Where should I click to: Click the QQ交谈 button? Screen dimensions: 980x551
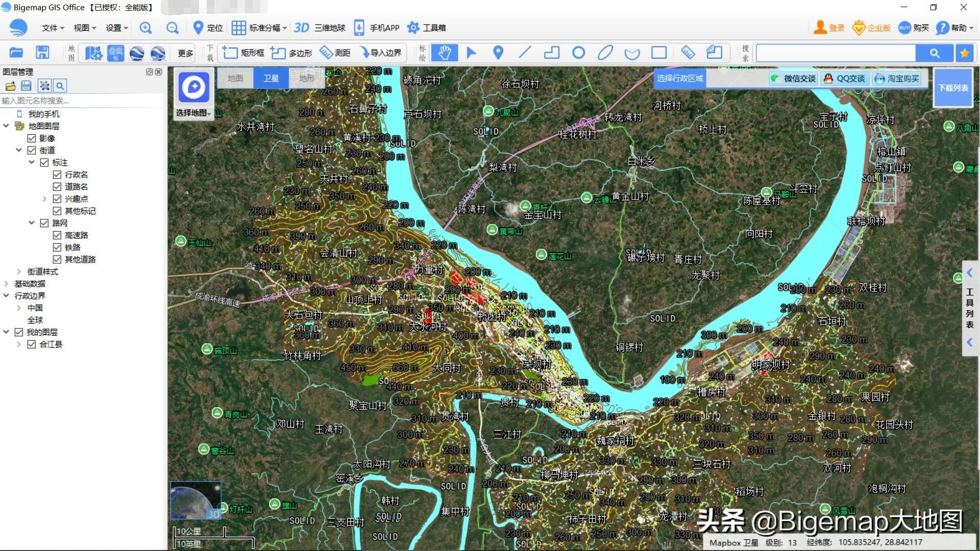tap(845, 79)
